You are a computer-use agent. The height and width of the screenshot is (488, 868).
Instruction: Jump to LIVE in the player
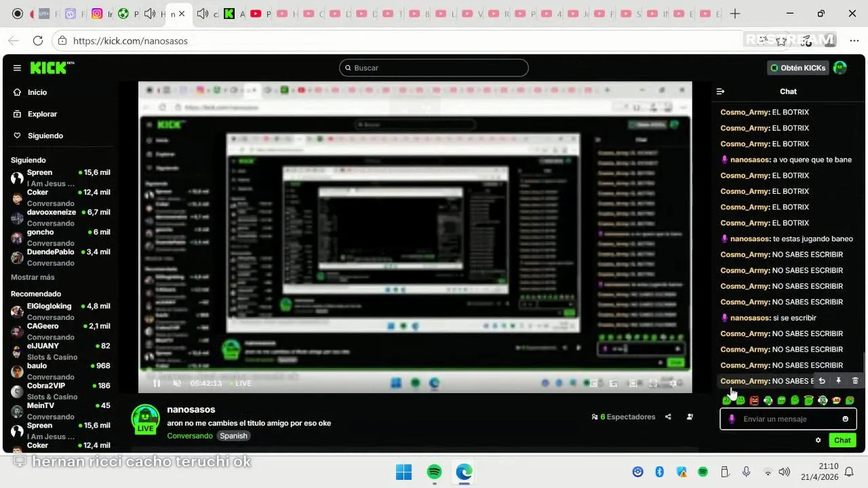240,384
